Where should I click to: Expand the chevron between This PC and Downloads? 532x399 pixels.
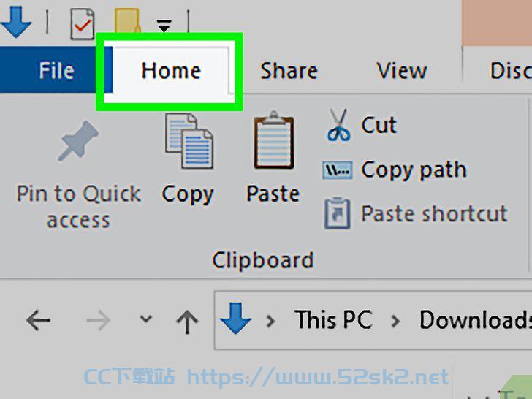[395, 320]
